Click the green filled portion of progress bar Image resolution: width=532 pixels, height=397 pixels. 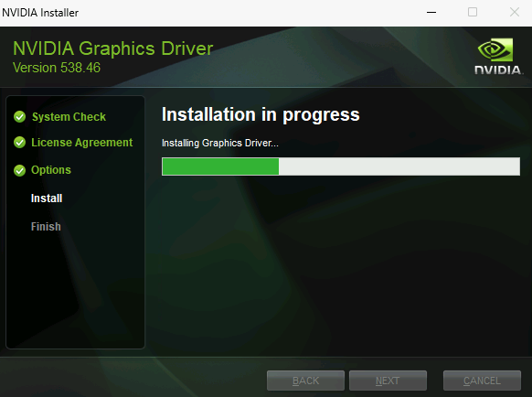click(220, 166)
